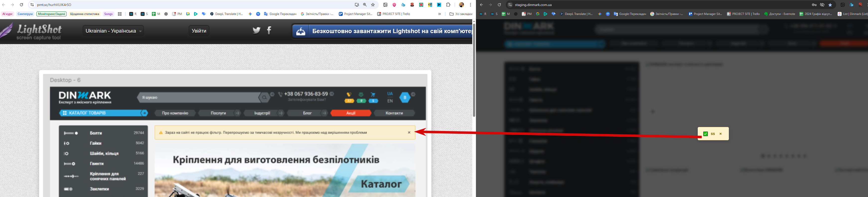This screenshot has height=197, width=868.
Task: Toggle the green checkbox in the ss popup
Action: [706, 134]
